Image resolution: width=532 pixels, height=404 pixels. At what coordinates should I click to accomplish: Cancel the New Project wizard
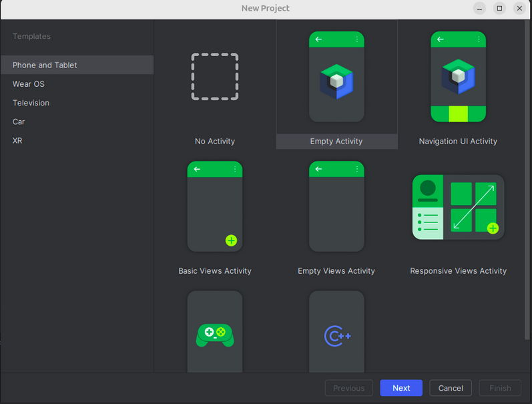click(451, 388)
